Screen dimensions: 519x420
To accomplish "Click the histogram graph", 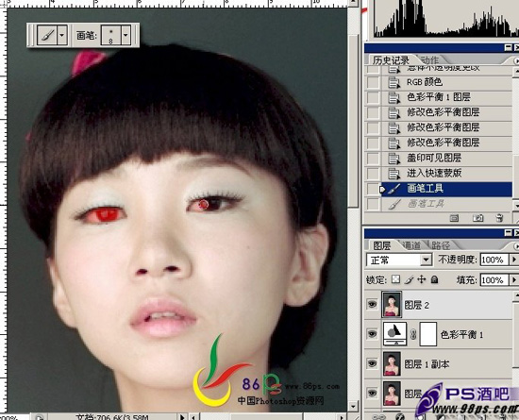I will pos(446,18).
